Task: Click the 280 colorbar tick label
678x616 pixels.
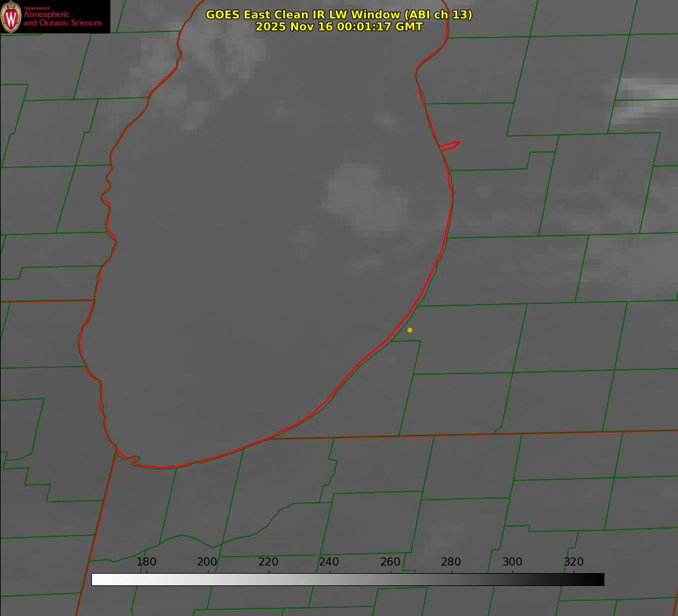Action: 451,562
